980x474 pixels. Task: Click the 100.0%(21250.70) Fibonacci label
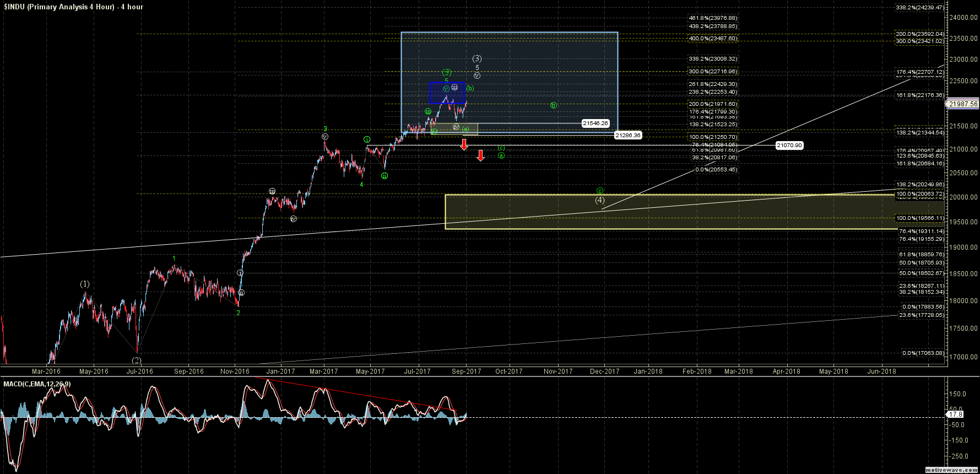713,137
